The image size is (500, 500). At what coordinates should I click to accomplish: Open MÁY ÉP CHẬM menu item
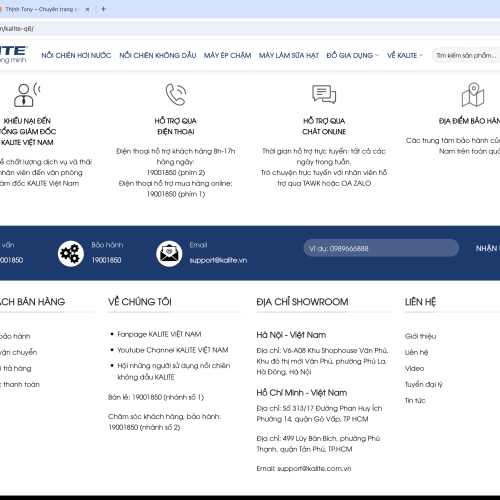point(227,55)
